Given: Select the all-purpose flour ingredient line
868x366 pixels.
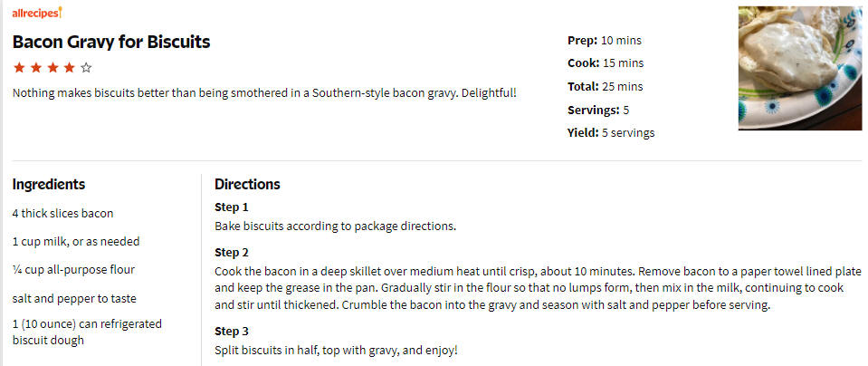Looking at the screenshot, I should [x=73, y=270].
